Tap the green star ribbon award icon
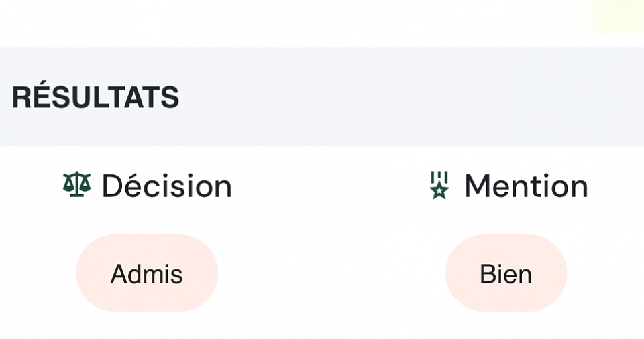644x339 pixels. tap(439, 185)
